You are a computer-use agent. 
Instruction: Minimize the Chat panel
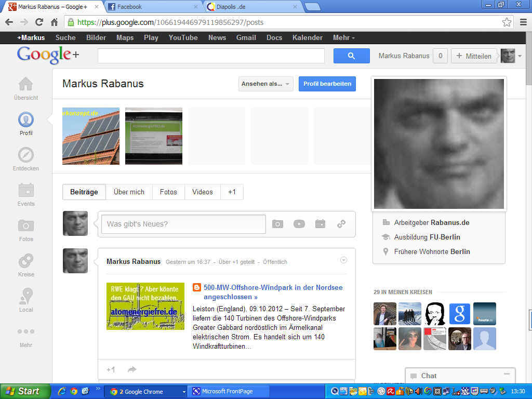507,374
